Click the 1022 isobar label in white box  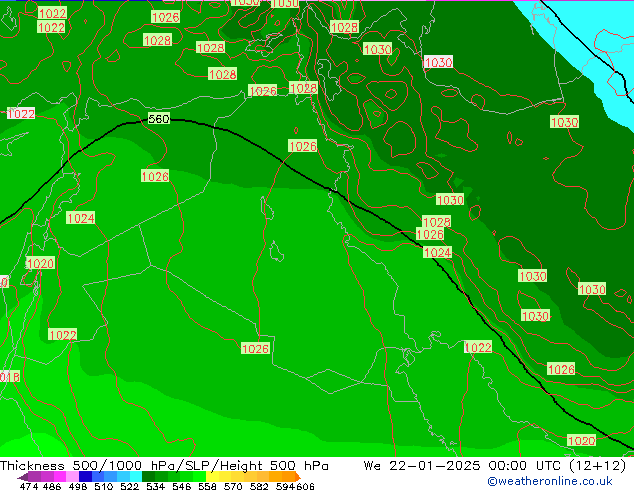click(x=21, y=114)
